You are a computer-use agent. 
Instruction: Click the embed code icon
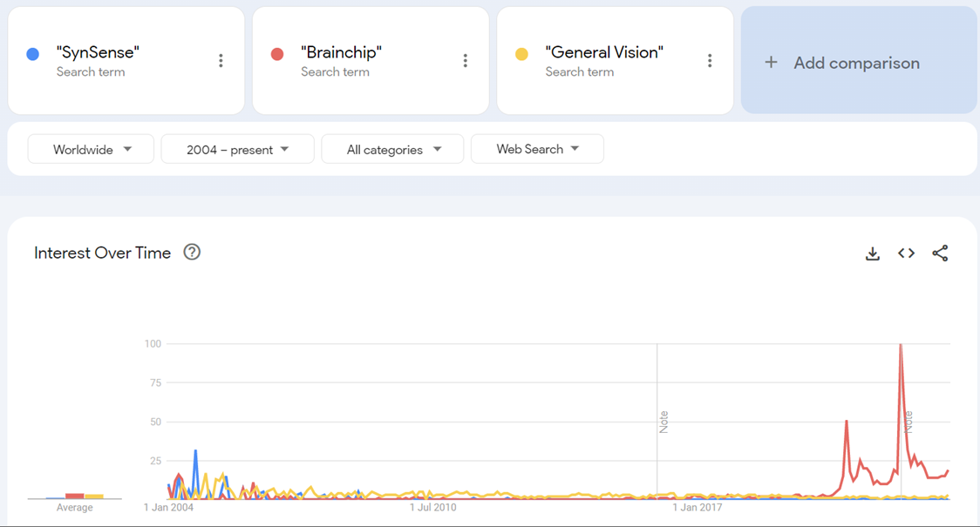906,253
